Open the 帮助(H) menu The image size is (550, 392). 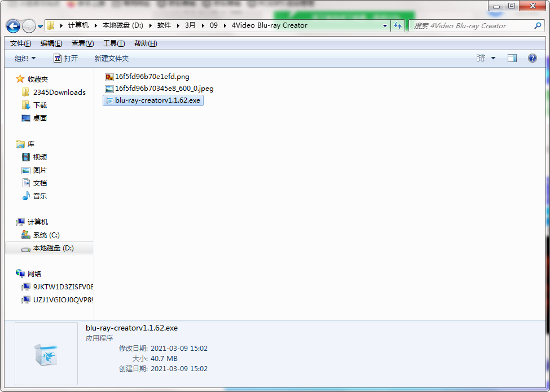coord(146,43)
